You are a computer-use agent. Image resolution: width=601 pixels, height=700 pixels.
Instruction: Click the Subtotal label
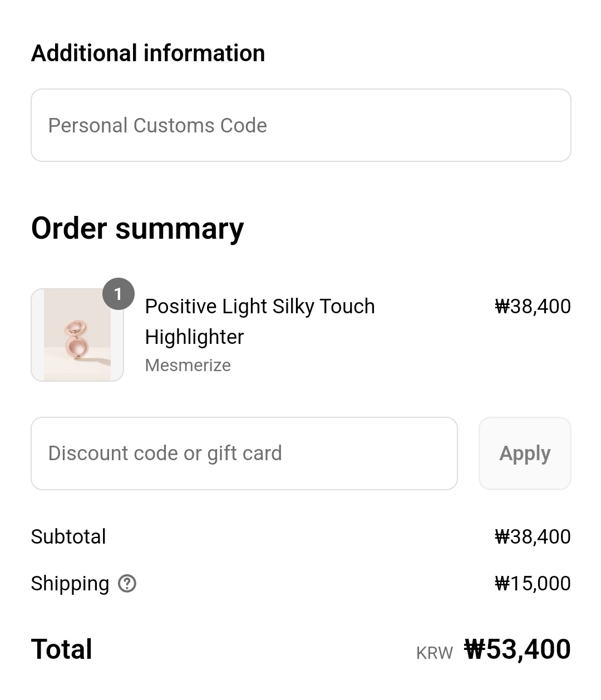(x=68, y=537)
